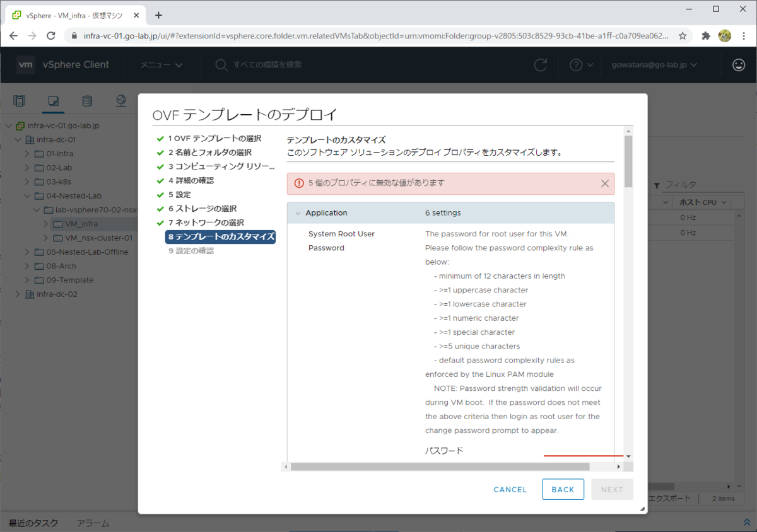Viewport: 757px width, 532px height.
Task: Expand the 02-Lab folder
Action: click(x=26, y=168)
